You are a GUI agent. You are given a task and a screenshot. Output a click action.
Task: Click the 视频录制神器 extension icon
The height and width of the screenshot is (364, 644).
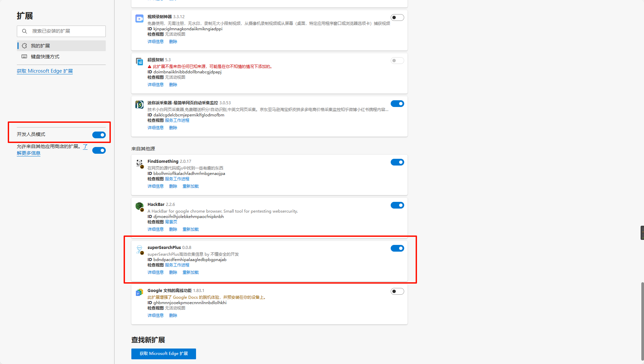coord(139,19)
